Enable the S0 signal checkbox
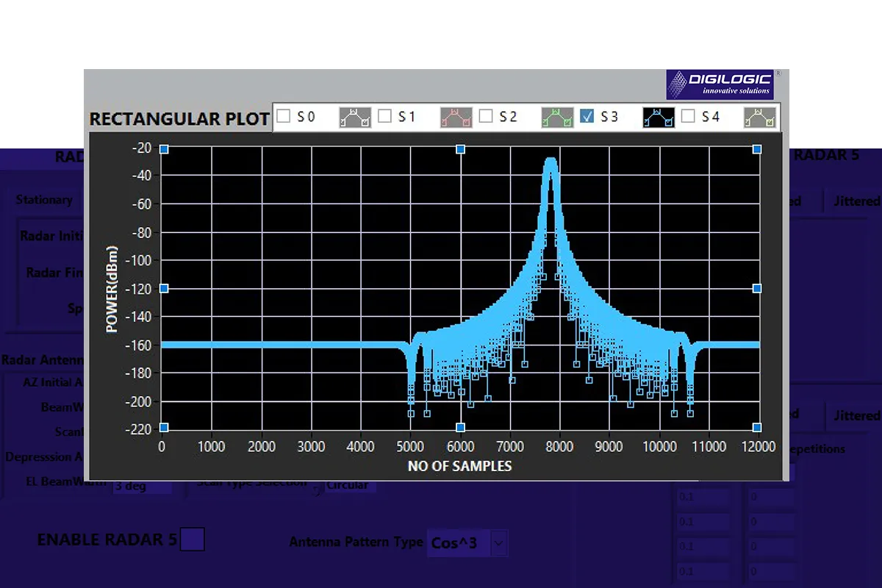Viewport: 882px width, 588px height. coord(284,116)
